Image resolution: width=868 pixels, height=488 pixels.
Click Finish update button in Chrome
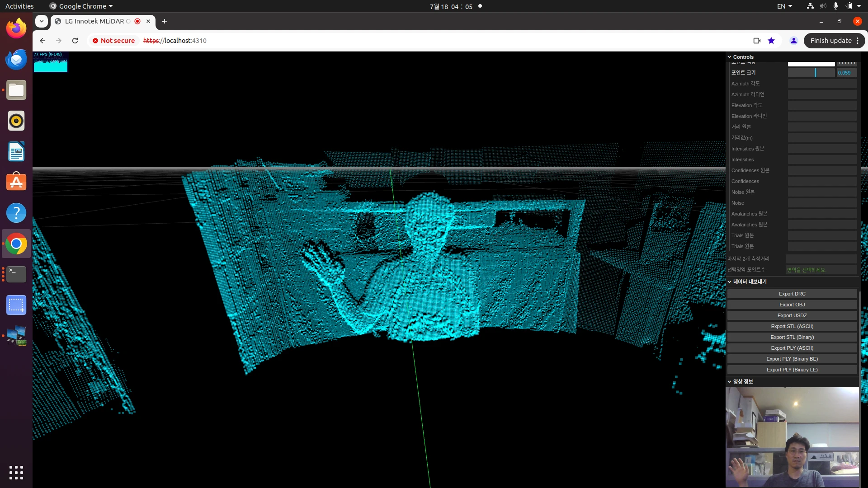point(834,41)
